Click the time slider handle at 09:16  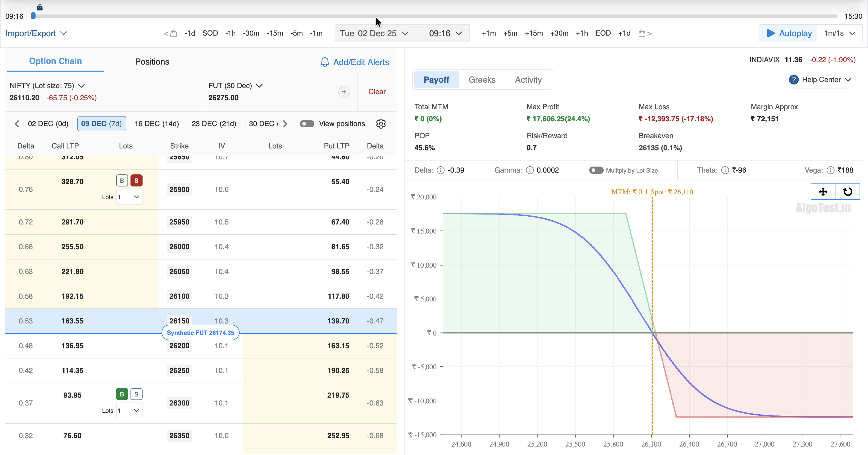[x=33, y=16]
